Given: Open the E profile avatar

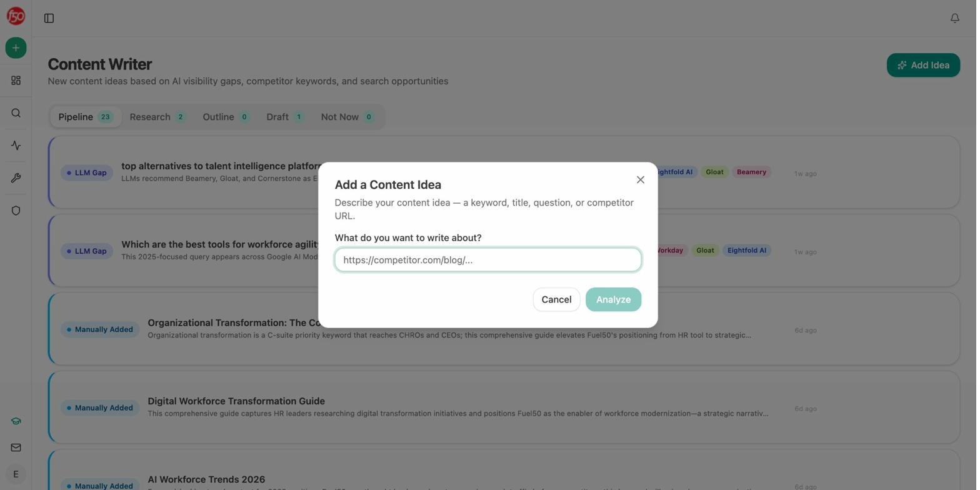Looking at the screenshot, I should click(x=14, y=474).
